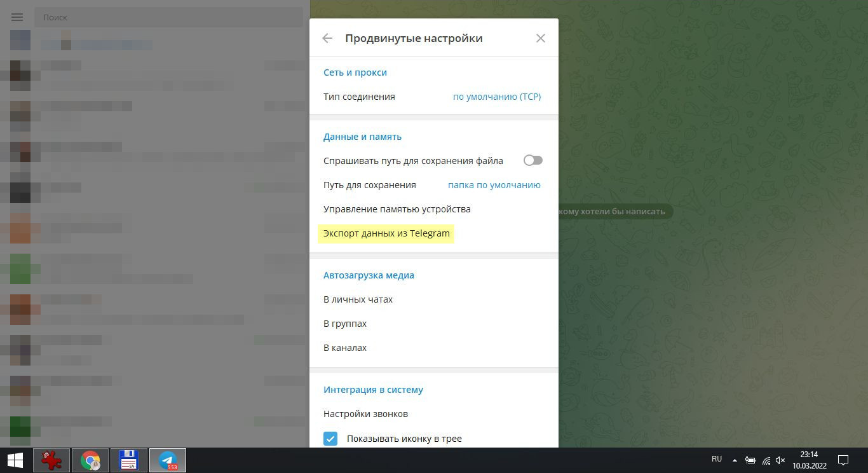The width and height of the screenshot is (868, 473).
Task: Open Экспорт данных из Telegram
Action: [x=386, y=233]
